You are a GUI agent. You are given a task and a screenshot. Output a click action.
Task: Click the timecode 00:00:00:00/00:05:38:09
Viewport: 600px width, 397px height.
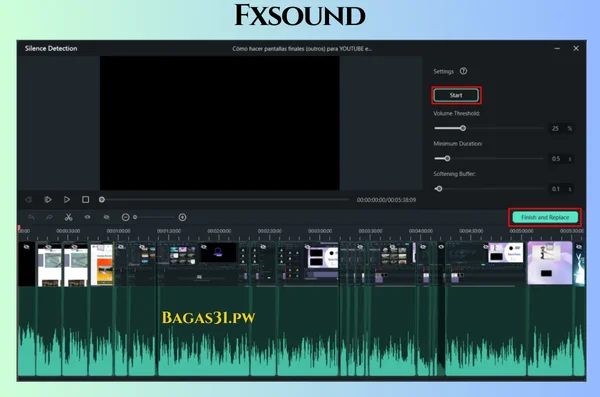click(x=386, y=200)
